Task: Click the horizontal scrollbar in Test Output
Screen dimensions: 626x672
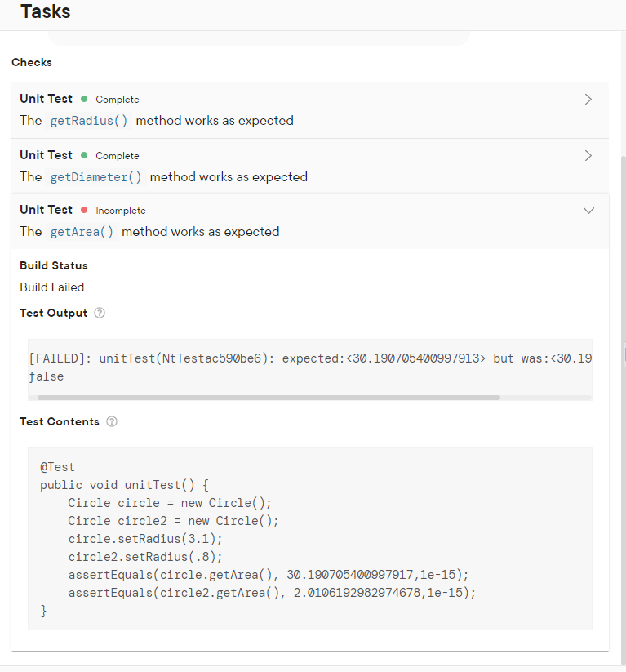Action: point(269,398)
